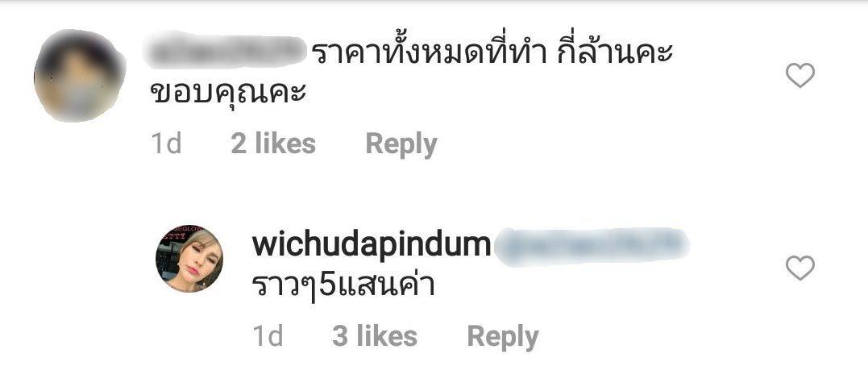Select the reply text ราวๆ5แสนค่า
The width and height of the screenshot is (868, 391).
[343, 286]
